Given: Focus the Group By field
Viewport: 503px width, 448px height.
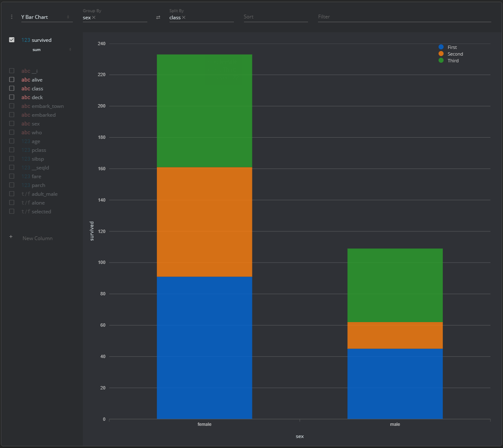Looking at the screenshot, I should [115, 17].
